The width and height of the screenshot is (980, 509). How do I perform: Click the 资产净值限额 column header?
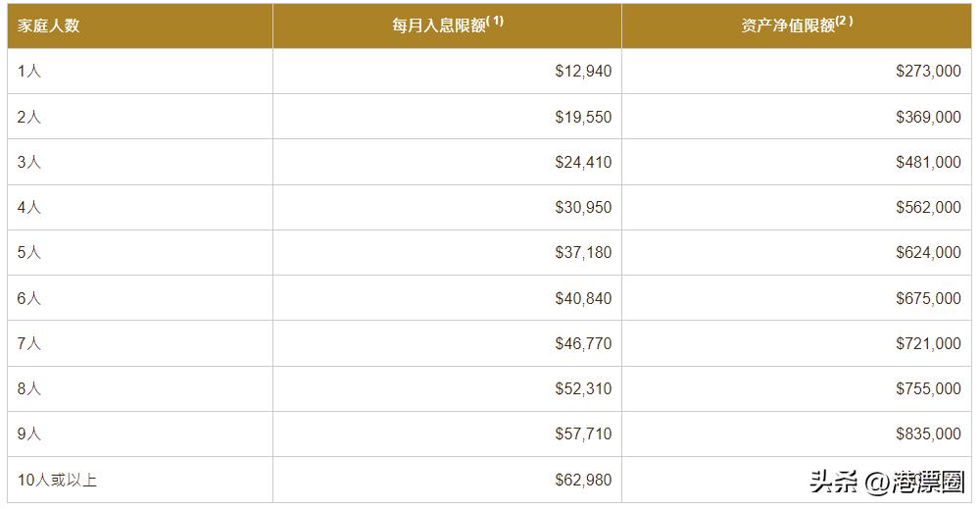[789, 26]
